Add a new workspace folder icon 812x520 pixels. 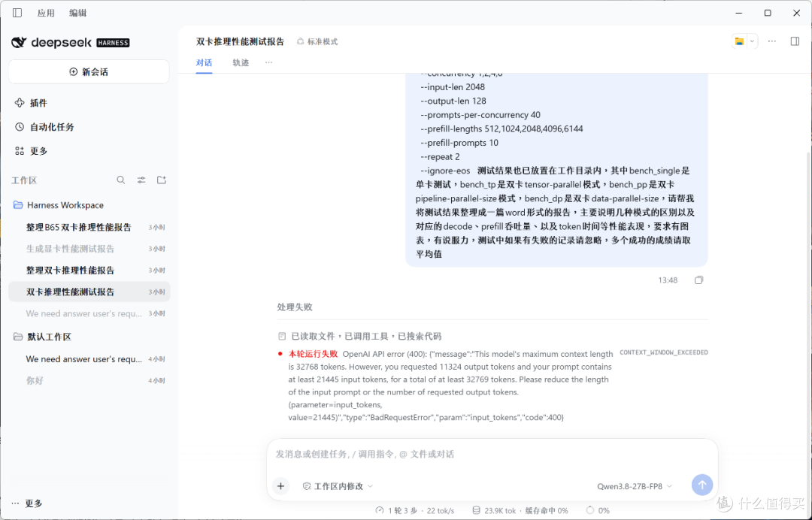click(x=162, y=180)
